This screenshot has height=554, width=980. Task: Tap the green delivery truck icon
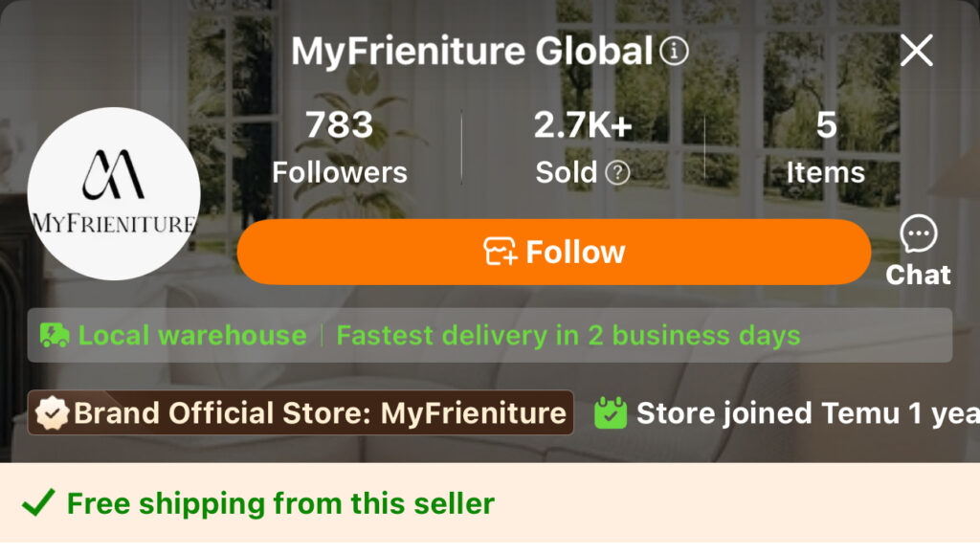tap(55, 335)
